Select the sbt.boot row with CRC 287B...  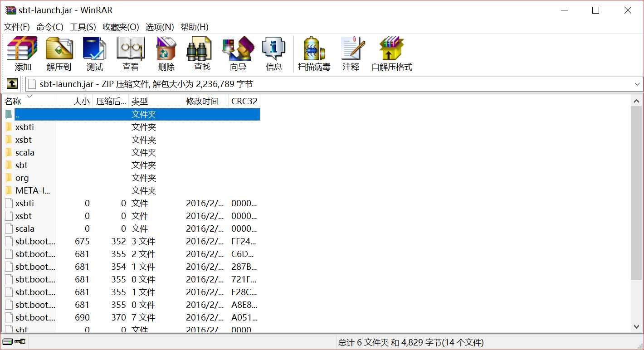(x=132, y=267)
